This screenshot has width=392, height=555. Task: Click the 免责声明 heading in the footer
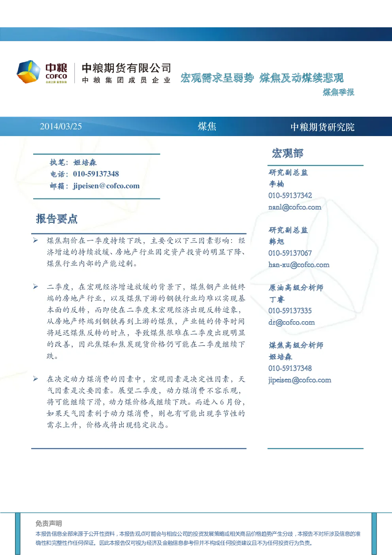(x=49, y=523)
